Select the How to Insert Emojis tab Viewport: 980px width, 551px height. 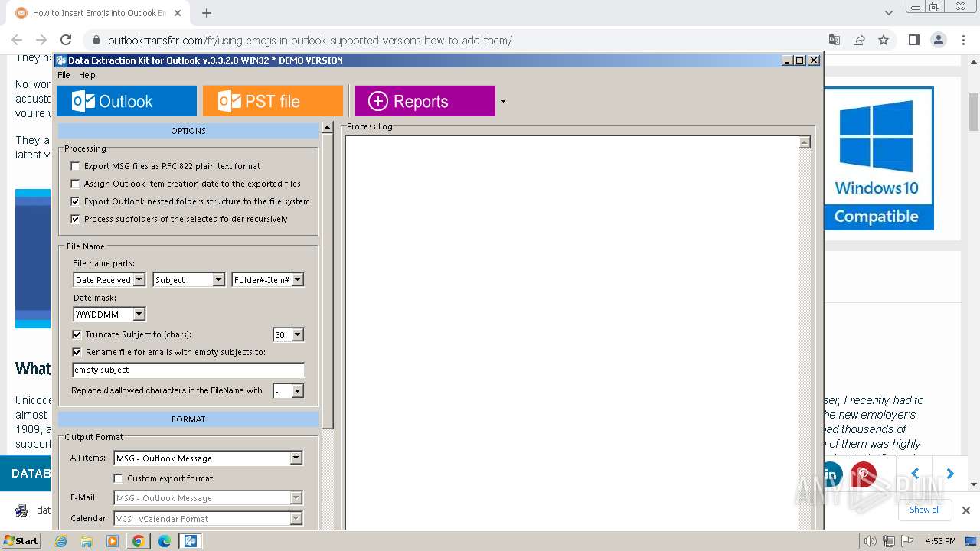point(98,13)
